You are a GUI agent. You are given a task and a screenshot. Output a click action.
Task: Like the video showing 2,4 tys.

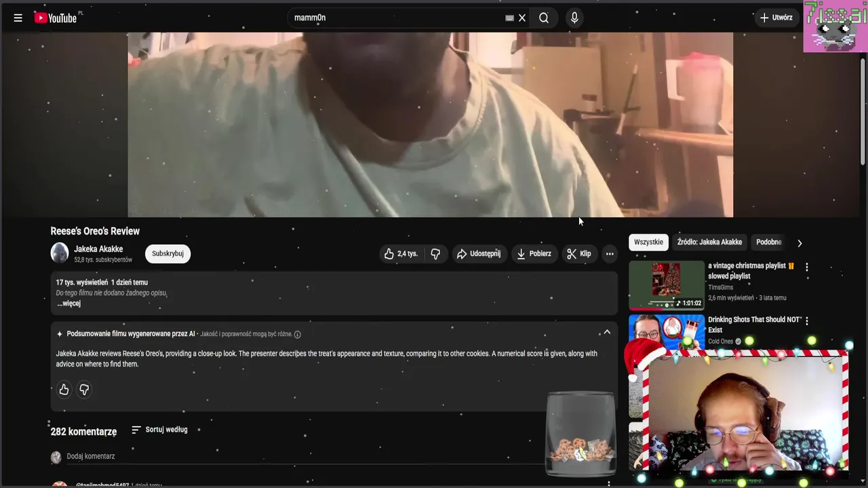[x=401, y=253]
